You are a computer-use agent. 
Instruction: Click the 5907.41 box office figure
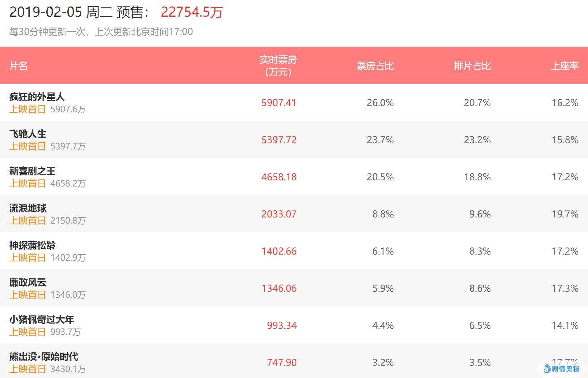279,103
